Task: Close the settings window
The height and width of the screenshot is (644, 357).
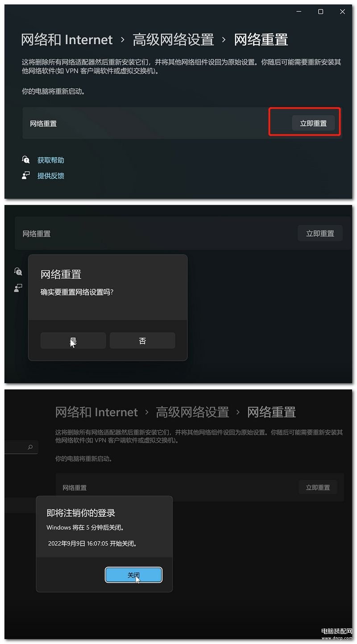Action: tap(342, 12)
